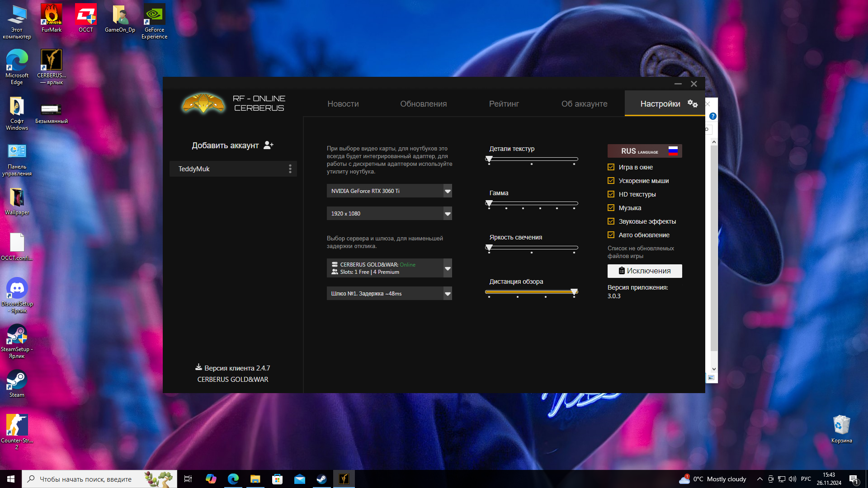This screenshot has height=488, width=868.
Task: Click the Исключения button
Action: pyautogui.click(x=645, y=271)
